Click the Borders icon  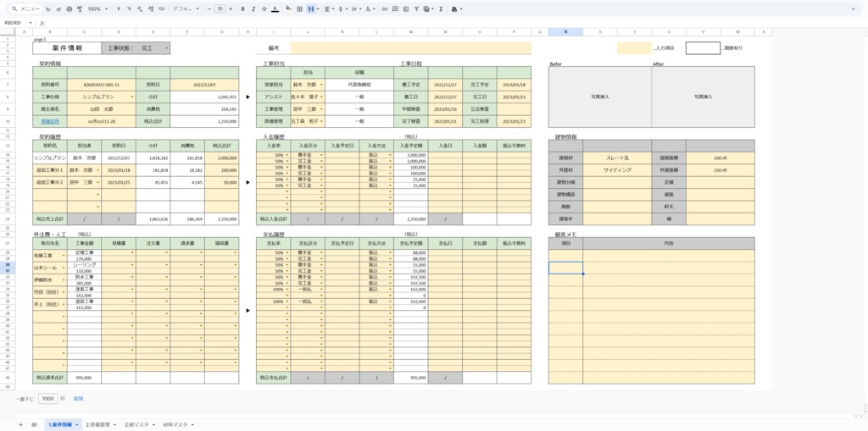click(299, 8)
